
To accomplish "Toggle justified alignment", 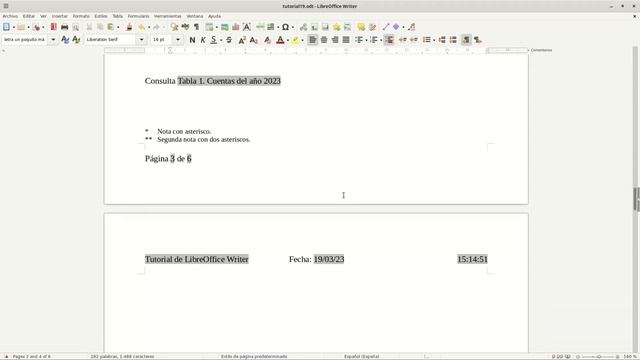I will (346, 40).
